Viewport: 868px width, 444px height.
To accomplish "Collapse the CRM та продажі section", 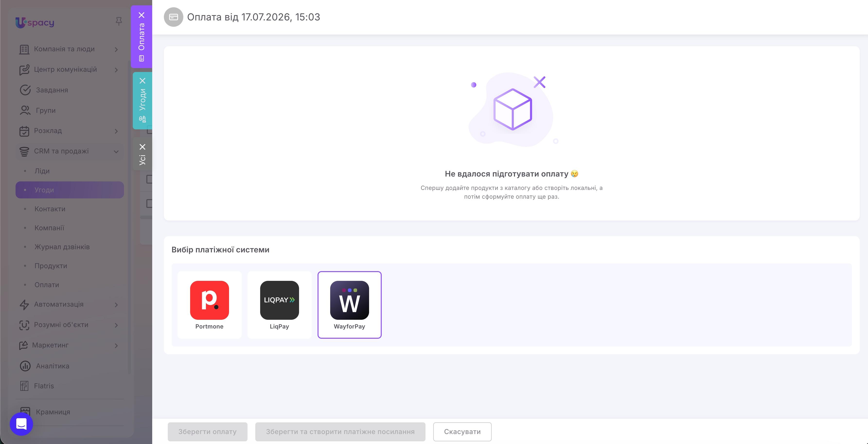I will pyautogui.click(x=116, y=151).
